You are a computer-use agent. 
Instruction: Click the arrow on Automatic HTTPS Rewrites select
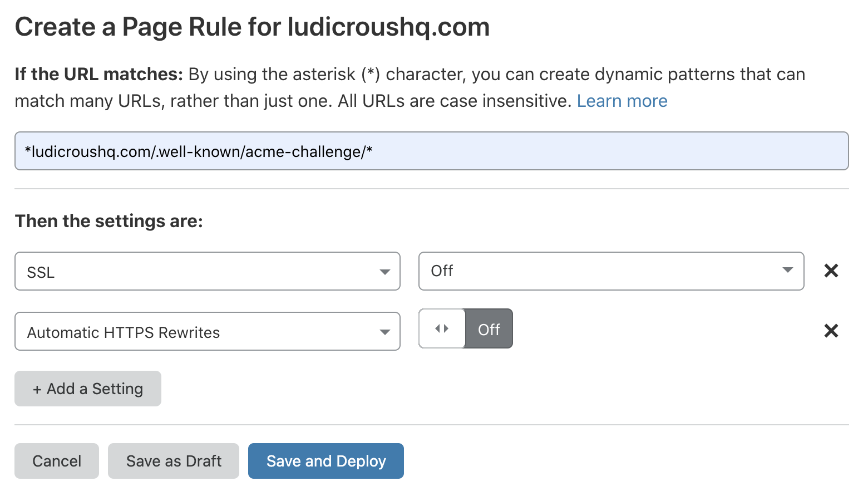(384, 332)
